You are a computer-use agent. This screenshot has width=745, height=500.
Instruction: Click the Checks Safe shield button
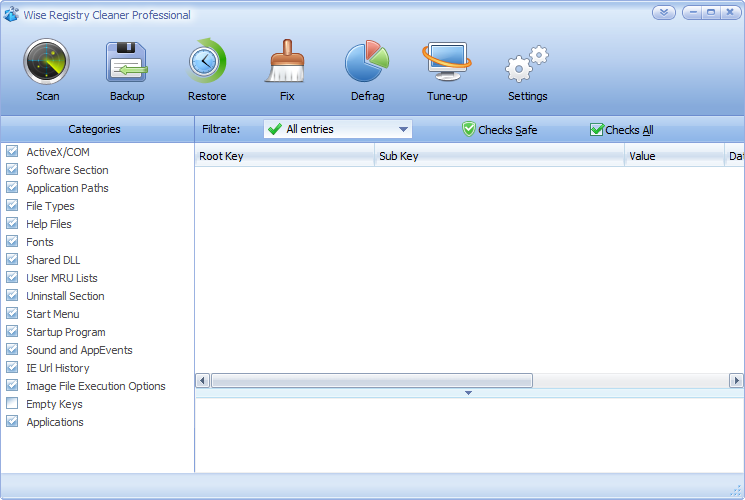pos(499,129)
